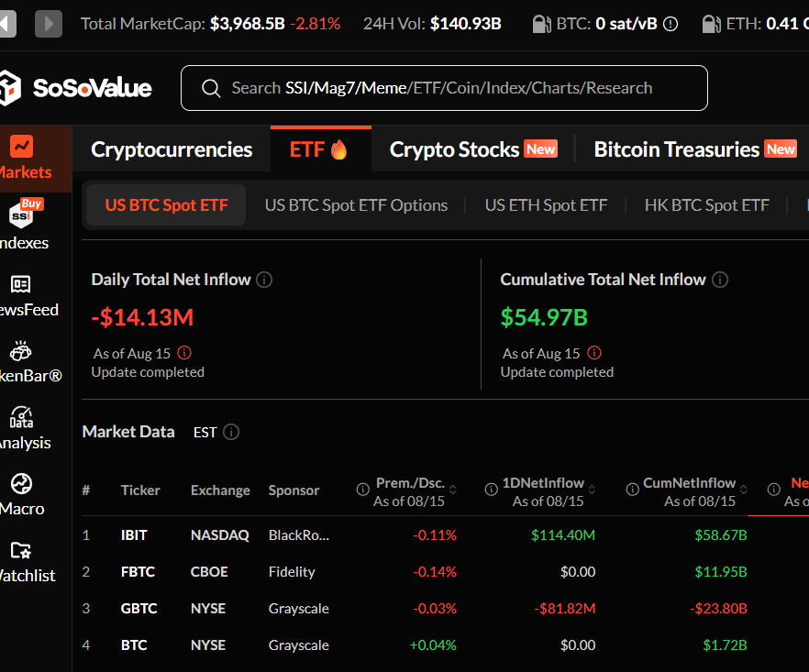Show info for CumNetInflow column
Viewport: 809px width, 672px height.
pos(633,489)
